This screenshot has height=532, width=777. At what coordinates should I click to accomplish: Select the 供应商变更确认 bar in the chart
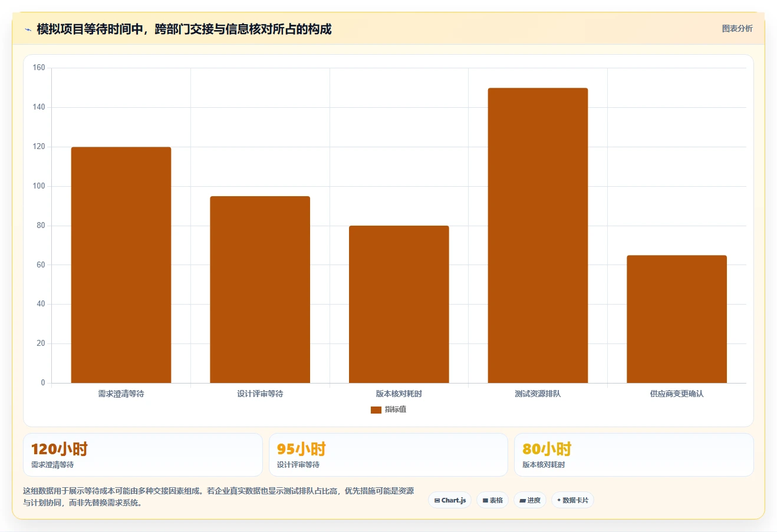click(677, 319)
